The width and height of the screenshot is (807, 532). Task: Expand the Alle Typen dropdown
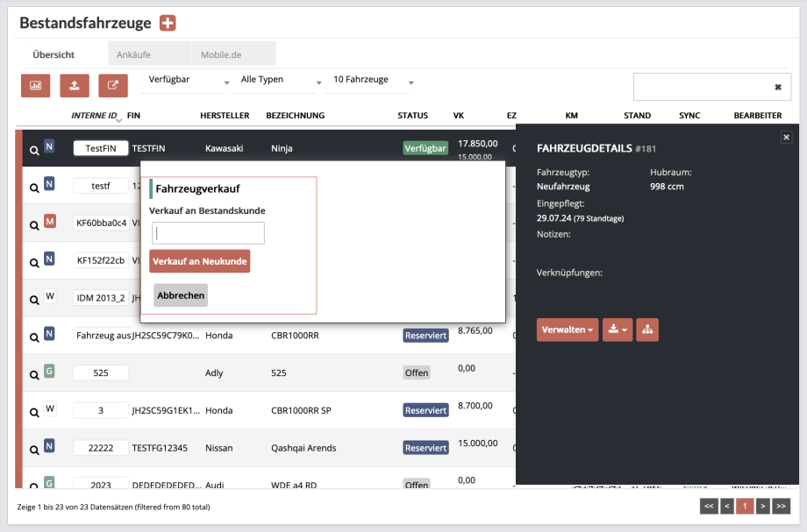(281, 81)
